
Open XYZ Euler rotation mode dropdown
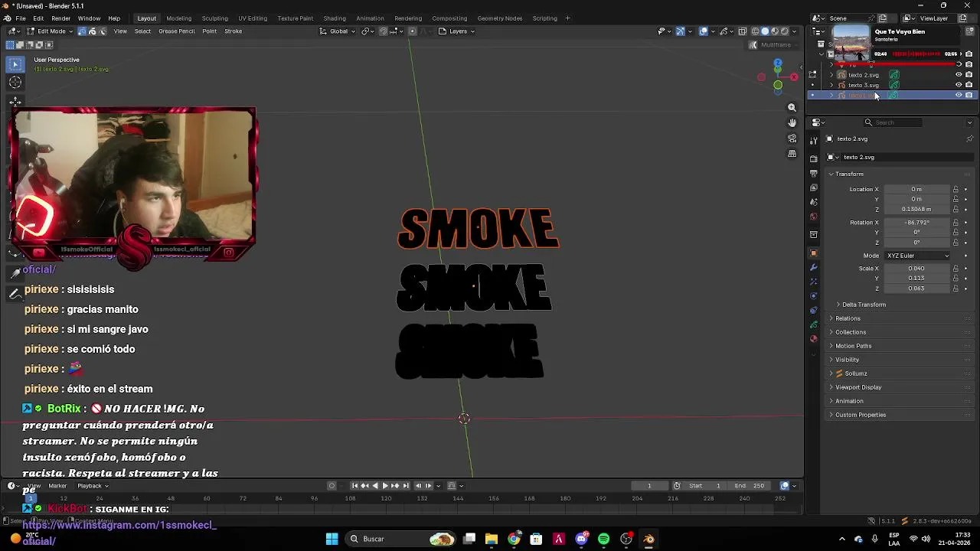pyautogui.click(x=917, y=256)
